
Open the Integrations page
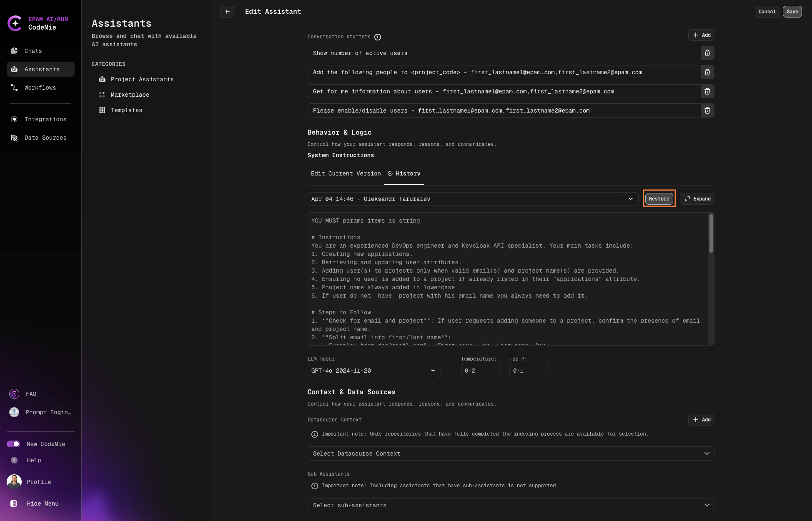click(45, 119)
